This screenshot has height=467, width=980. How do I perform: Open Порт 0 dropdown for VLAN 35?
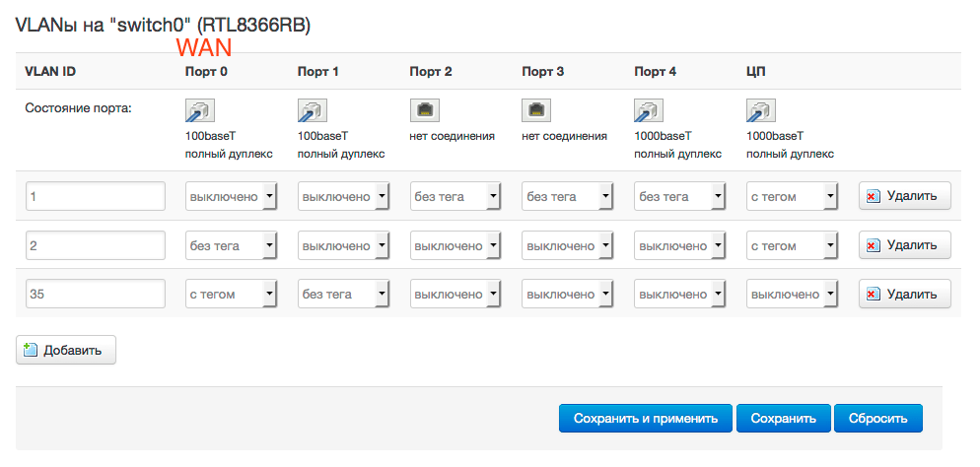(x=232, y=294)
